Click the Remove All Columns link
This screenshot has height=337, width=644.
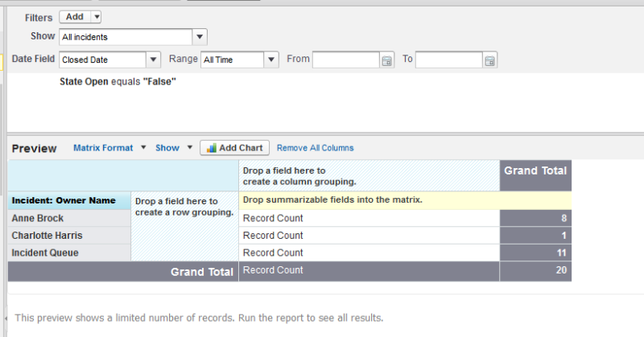tap(315, 148)
